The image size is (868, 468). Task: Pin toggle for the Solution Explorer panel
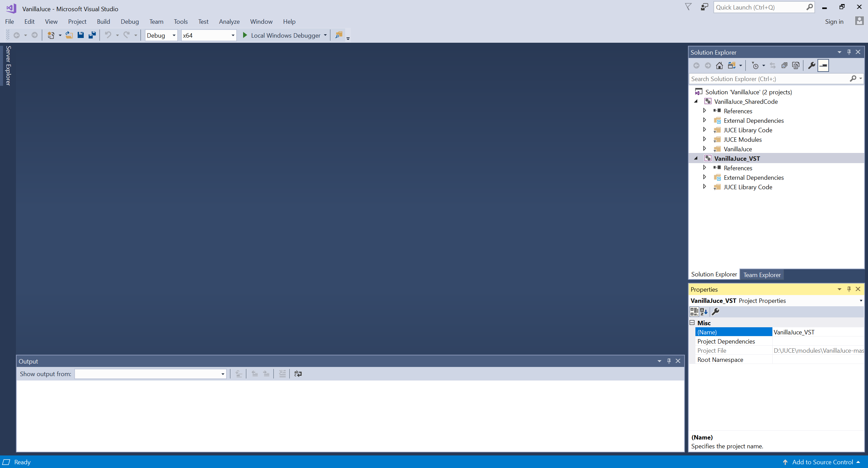(x=849, y=52)
